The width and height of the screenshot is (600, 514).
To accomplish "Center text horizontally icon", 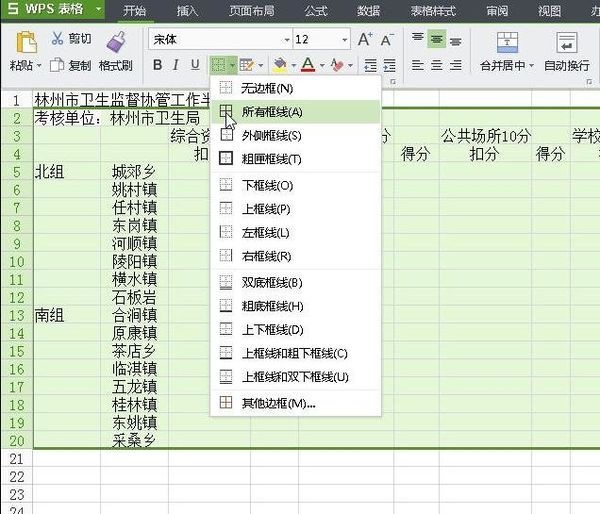I will 437,65.
